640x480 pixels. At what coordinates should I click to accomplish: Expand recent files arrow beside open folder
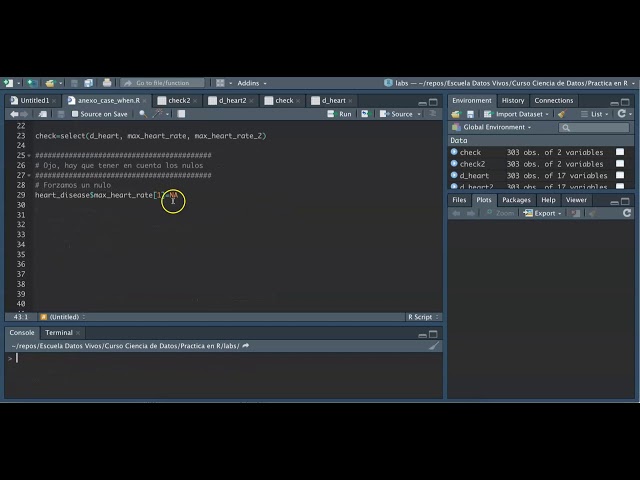(61, 83)
